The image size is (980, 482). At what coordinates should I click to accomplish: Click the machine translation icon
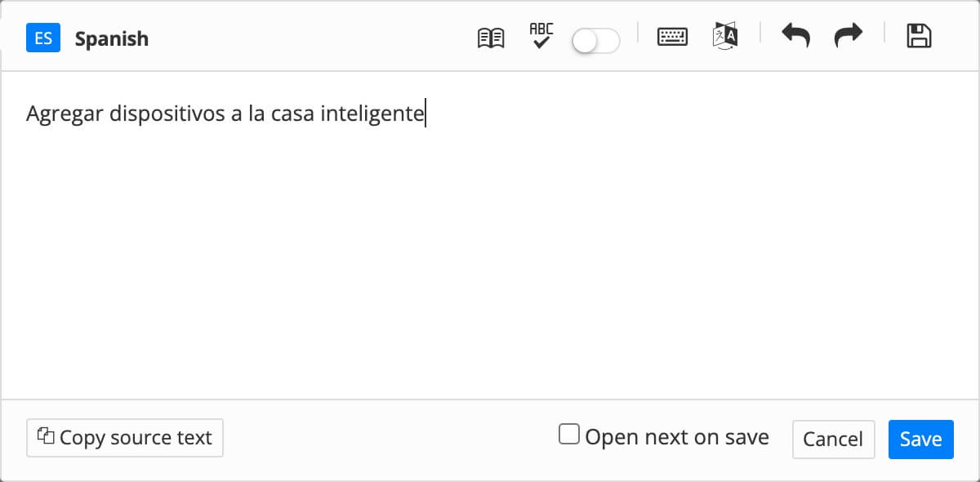coord(725,38)
